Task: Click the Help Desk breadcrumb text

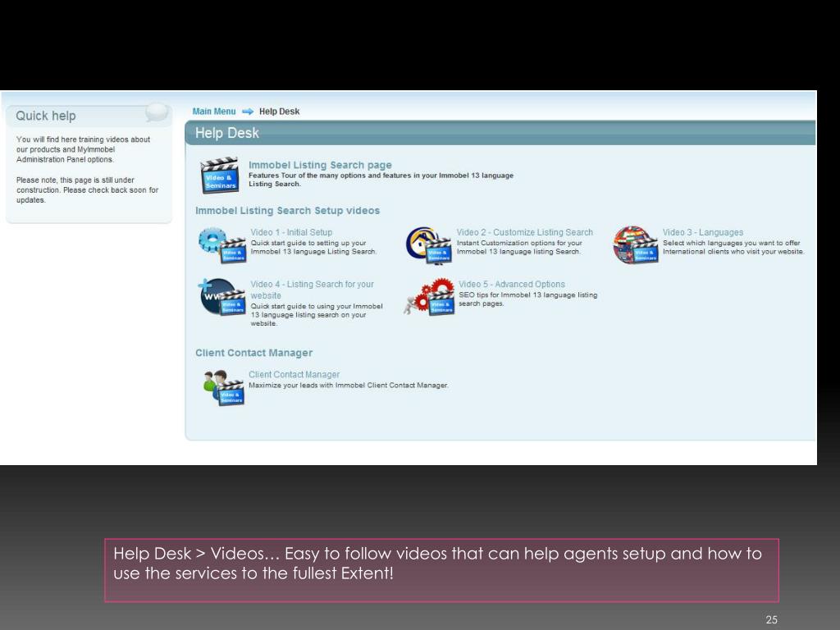Action: tap(279, 112)
